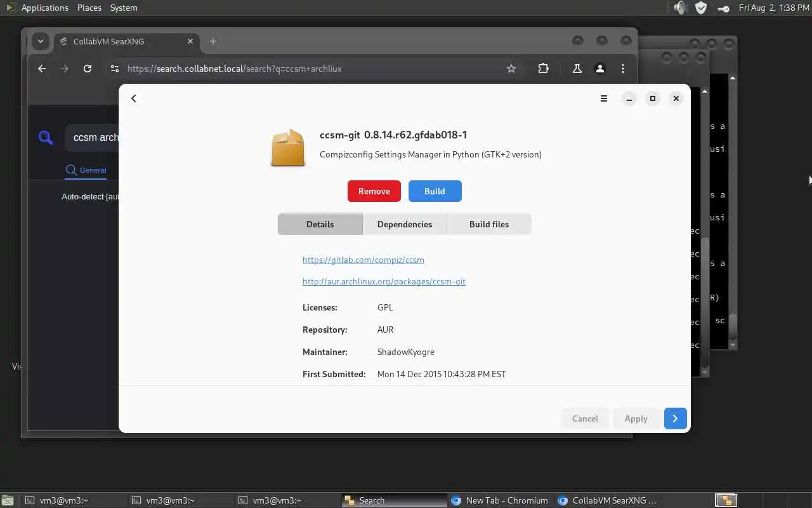Click the show desktop icon in taskbar

point(7,500)
